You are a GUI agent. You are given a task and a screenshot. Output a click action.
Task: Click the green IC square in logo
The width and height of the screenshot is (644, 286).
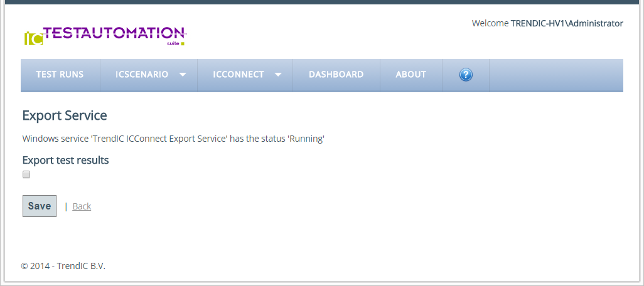pos(33,38)
